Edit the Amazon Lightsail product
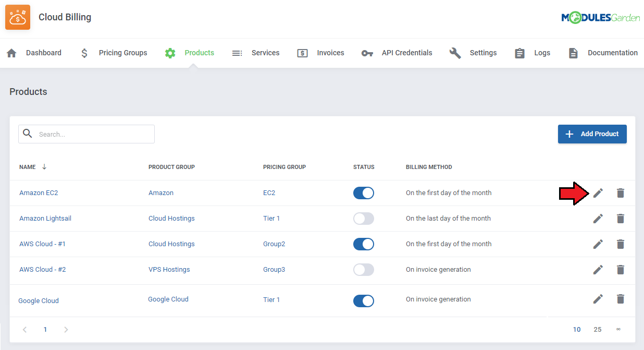Image resolution: width=644 pixels, height=350 pixels. pyautogui.click(x=598, y=219)
